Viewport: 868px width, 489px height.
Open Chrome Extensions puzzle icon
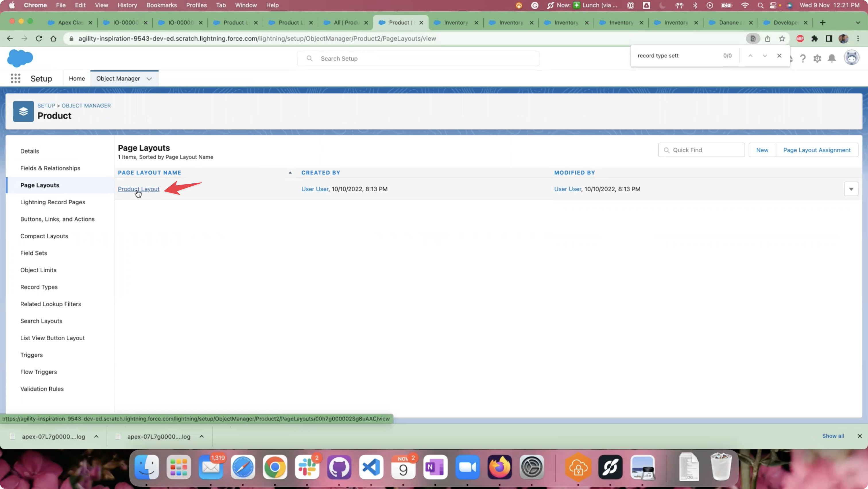[814, 39]
